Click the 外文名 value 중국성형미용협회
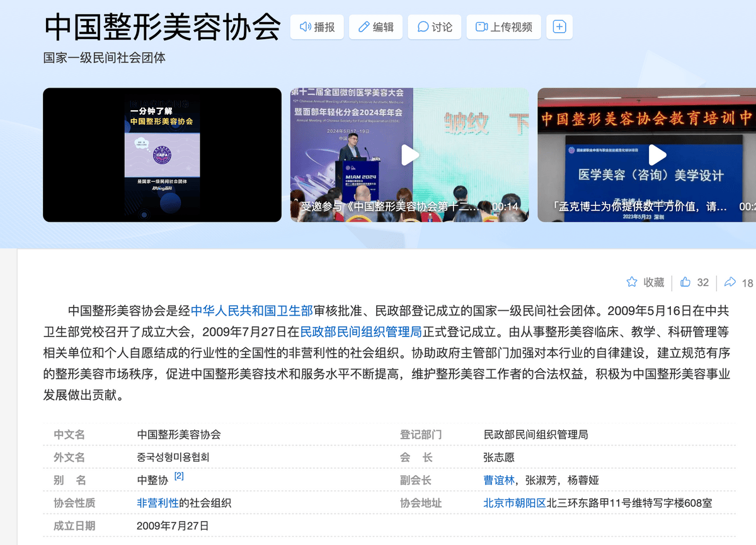 tap(173, 457)
